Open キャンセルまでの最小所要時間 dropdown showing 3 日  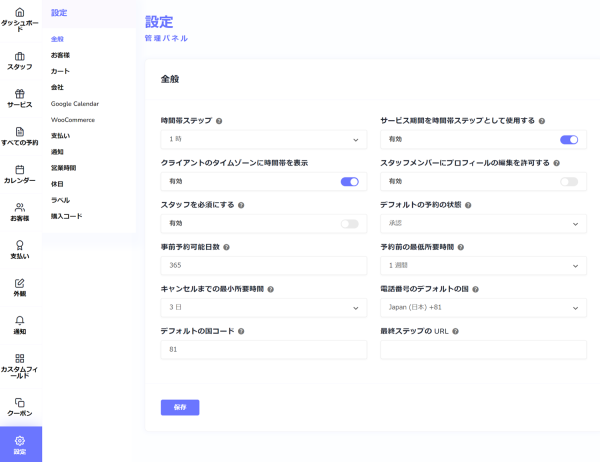[264, 308]
